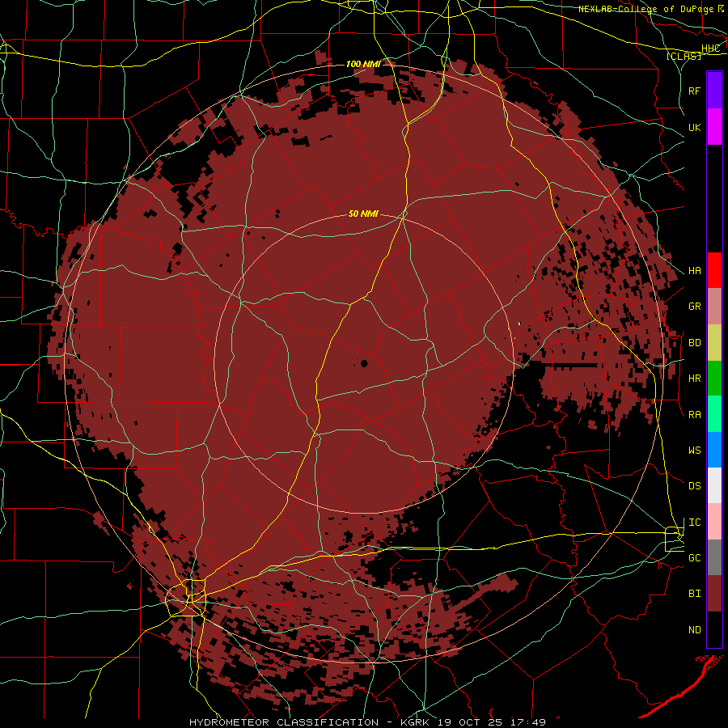The image size is (728, 728).
Task: Click the HR legend label
Action: pyautogui.click(x=695, y=379)
